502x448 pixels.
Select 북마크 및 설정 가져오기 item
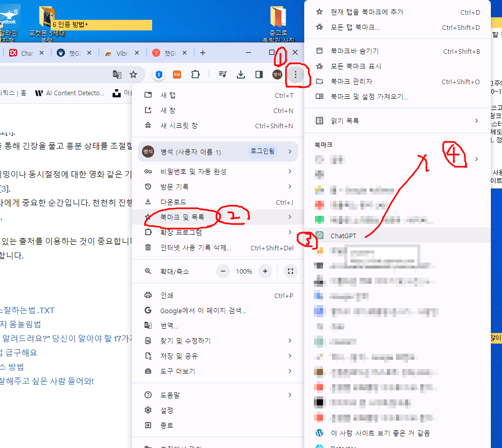398,96
